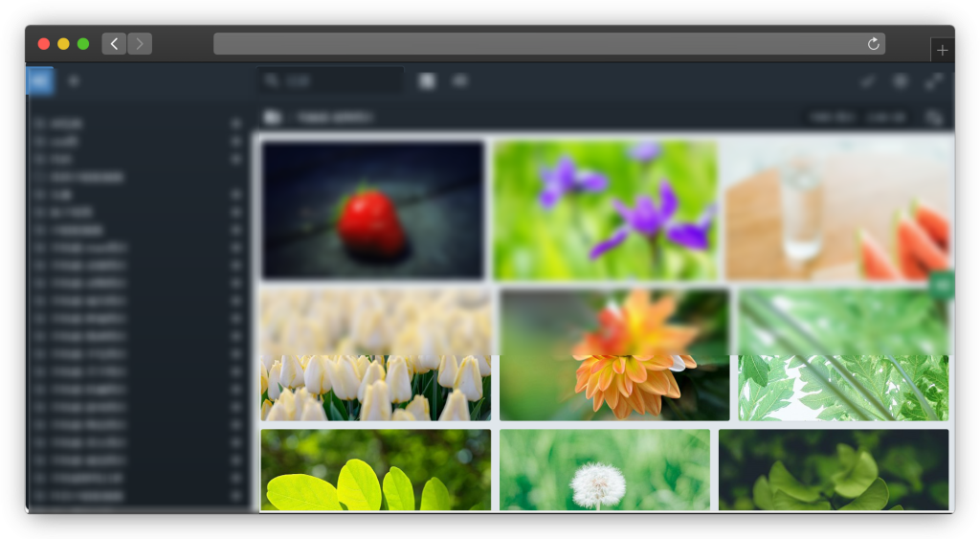Click the browser back arrow button

pyautogui.click(x=114, y=44)
